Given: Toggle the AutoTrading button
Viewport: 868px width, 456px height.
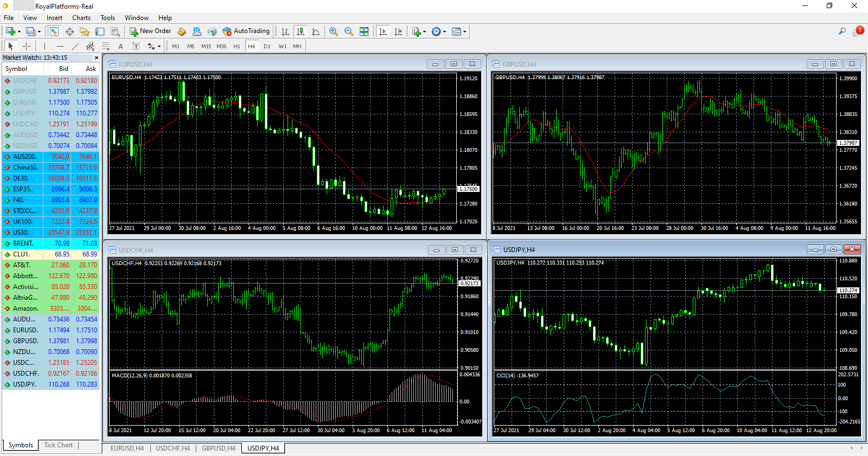Looking at the screenshot, I should [247, 31].
